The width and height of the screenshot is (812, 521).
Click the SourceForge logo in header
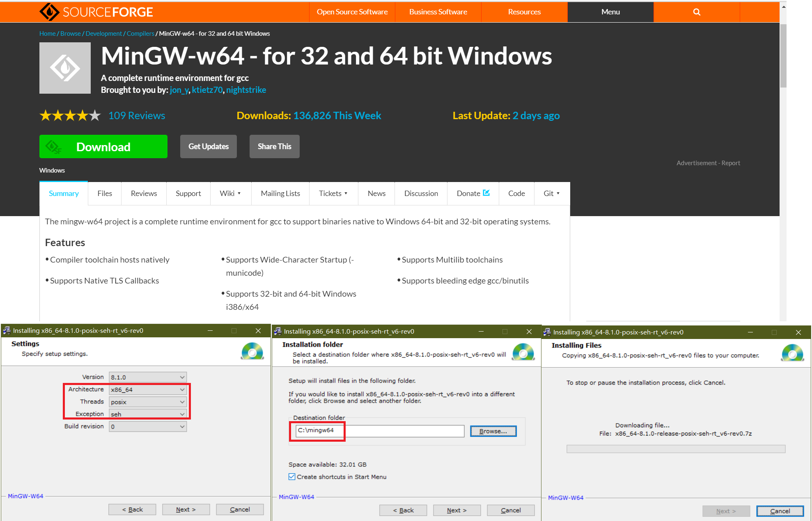point(96,12)
